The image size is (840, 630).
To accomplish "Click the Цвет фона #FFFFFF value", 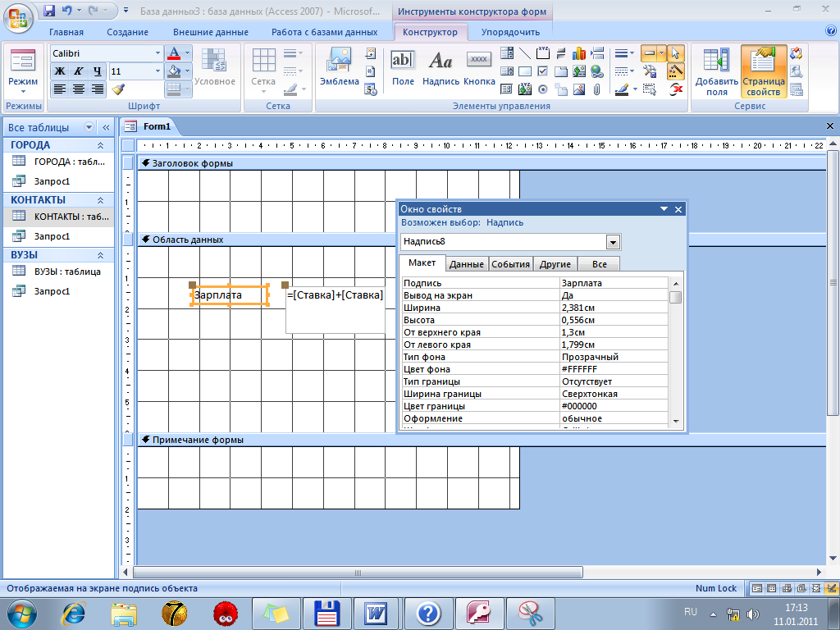I will 614,369.
